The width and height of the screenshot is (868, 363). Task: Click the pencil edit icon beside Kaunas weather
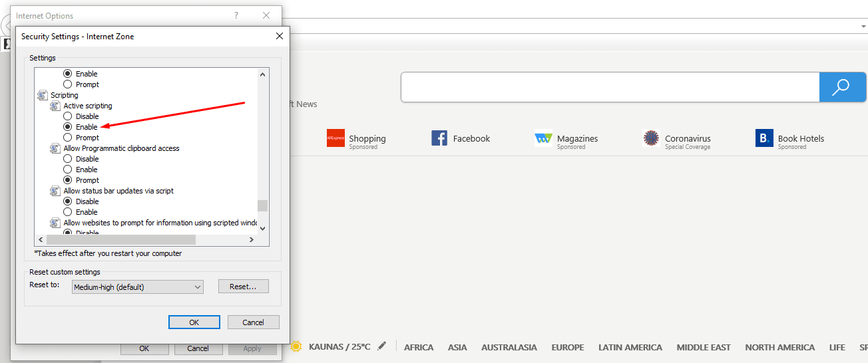[381, 346]
